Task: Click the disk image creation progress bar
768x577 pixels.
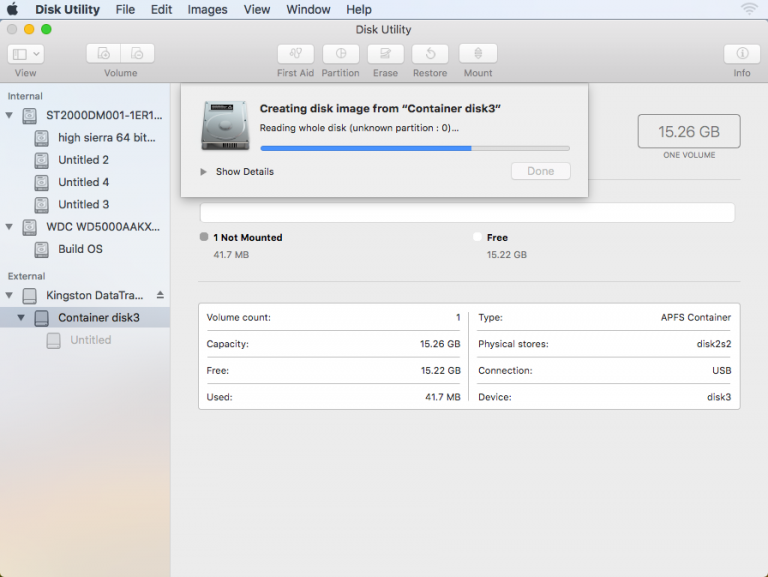Action: coord(415,148)
